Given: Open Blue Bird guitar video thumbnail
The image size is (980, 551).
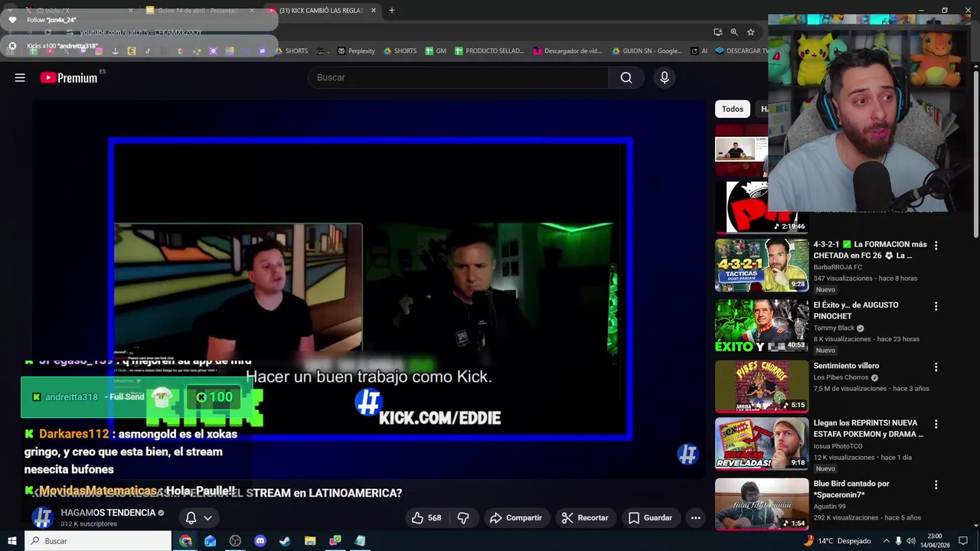Looking at the screenshot, I should point(762,504).
